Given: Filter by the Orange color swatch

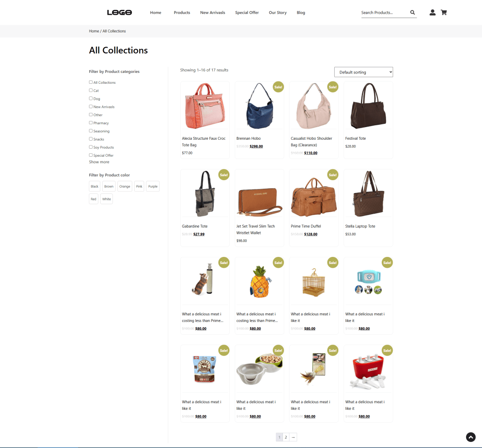Looking at the screenshot, I should (x=125, y=186).
